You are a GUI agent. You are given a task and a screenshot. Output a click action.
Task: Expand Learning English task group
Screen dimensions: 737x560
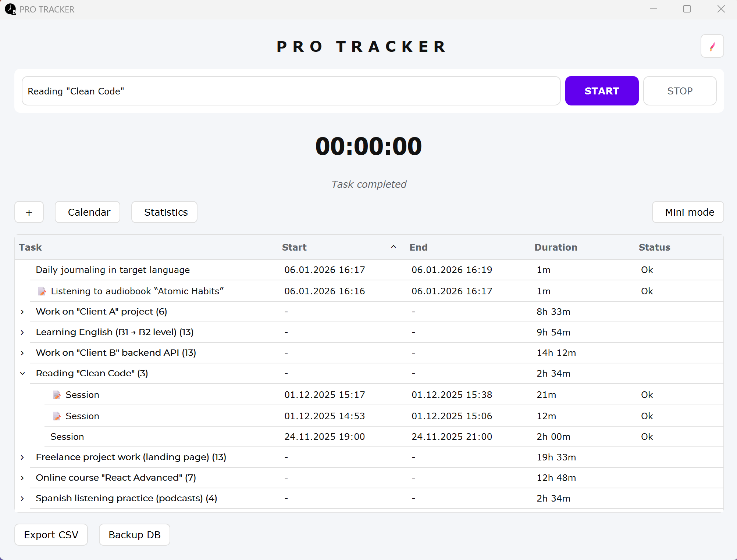[23, 332]
